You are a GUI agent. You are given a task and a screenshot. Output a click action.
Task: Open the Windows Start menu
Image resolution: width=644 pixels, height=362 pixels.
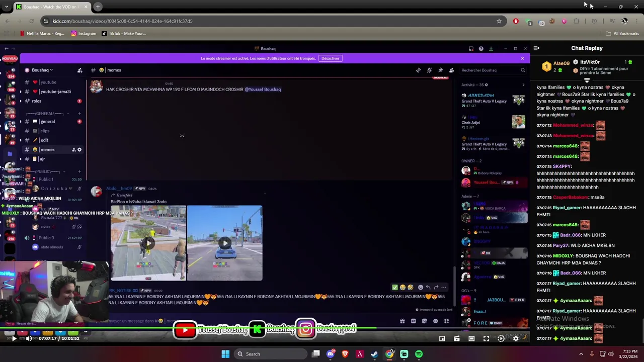[225, 354]
